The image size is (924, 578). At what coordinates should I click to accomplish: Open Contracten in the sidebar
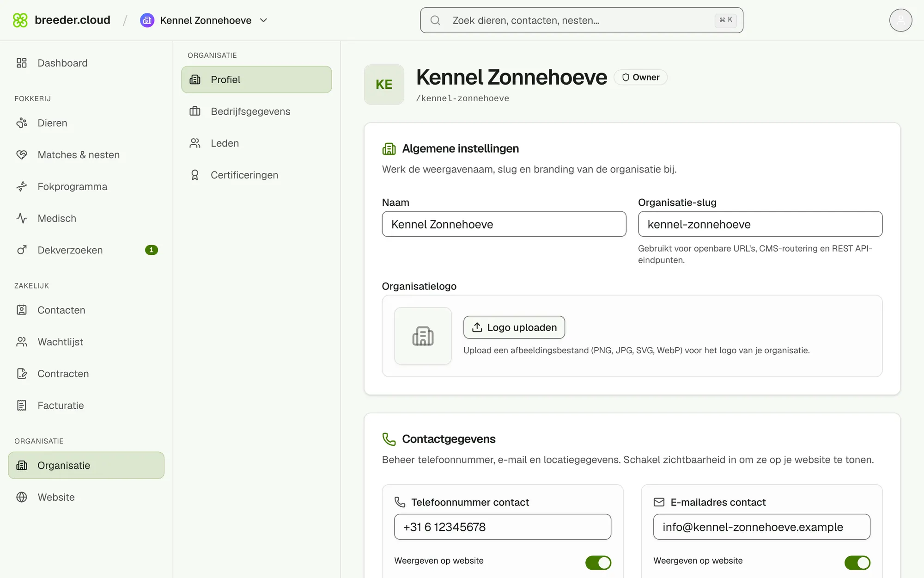(x=86, y=374)
